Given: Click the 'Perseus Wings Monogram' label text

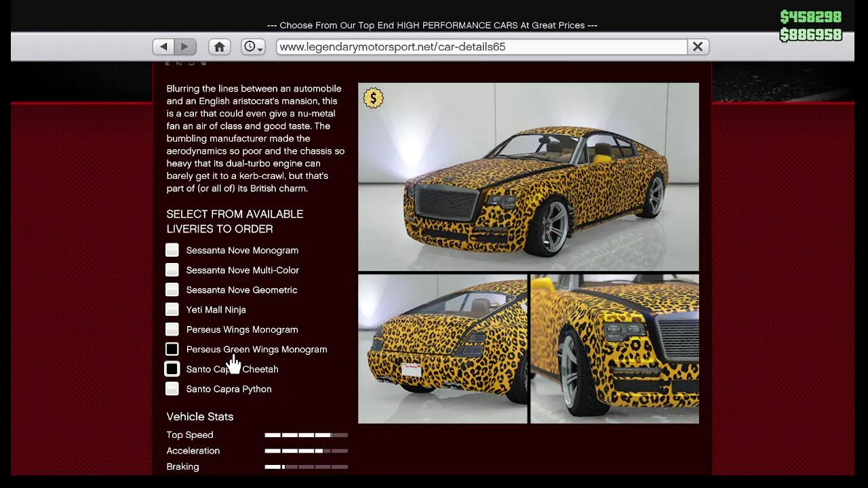Looking at the screenshot, I should tap(242, 329).
